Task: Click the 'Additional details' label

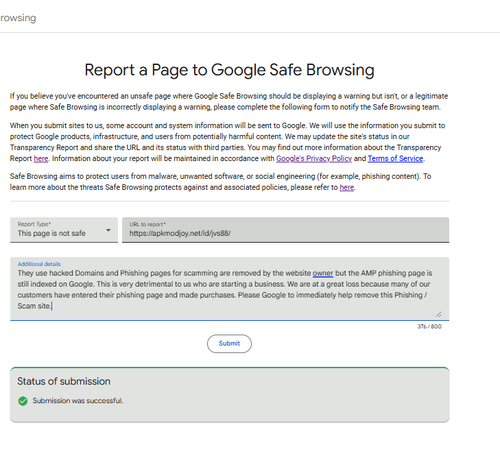Action: (39, 264)
